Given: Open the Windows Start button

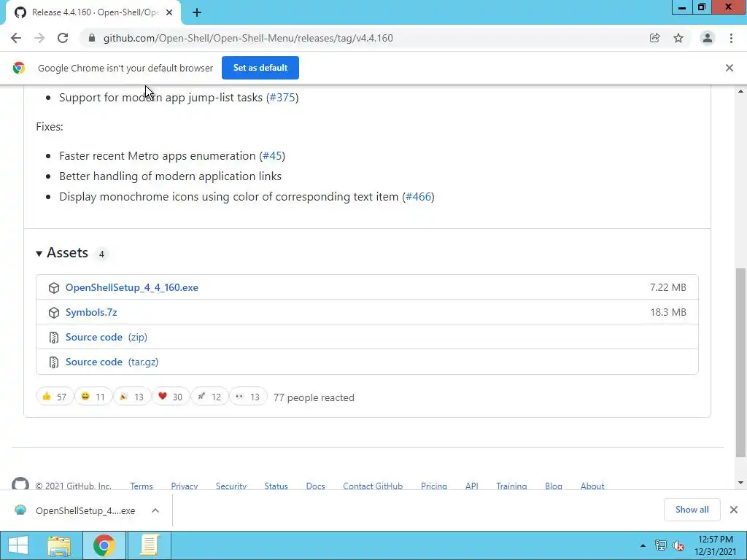Looking at the screenshot, I should (x=18, y=545).
